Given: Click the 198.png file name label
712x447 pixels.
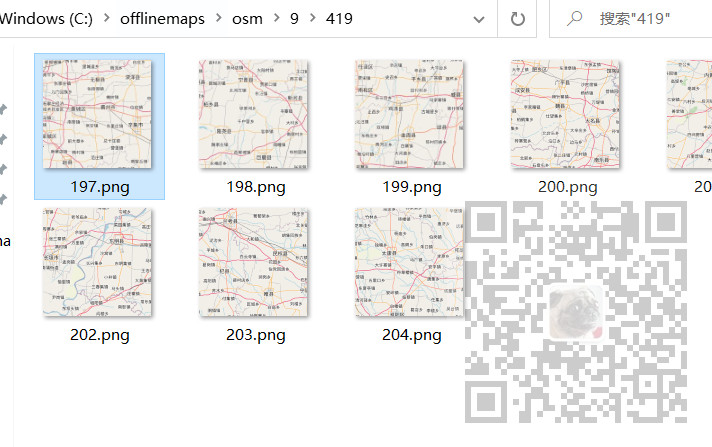Looking at the screenshot, I should [x=256, y=187].
